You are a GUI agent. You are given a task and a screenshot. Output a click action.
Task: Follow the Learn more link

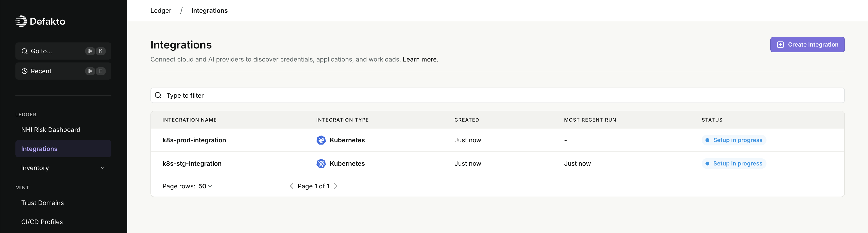(x=420, y=59)
